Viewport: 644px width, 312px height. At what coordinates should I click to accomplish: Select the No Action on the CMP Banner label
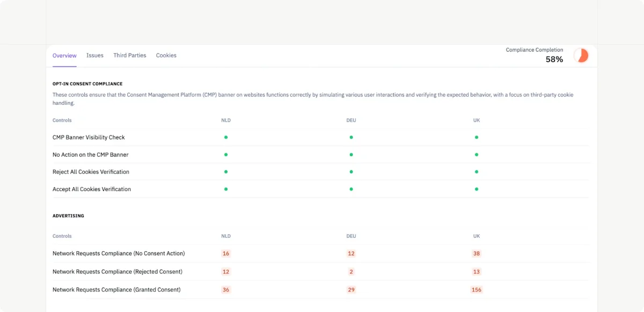tap(91, 155)
